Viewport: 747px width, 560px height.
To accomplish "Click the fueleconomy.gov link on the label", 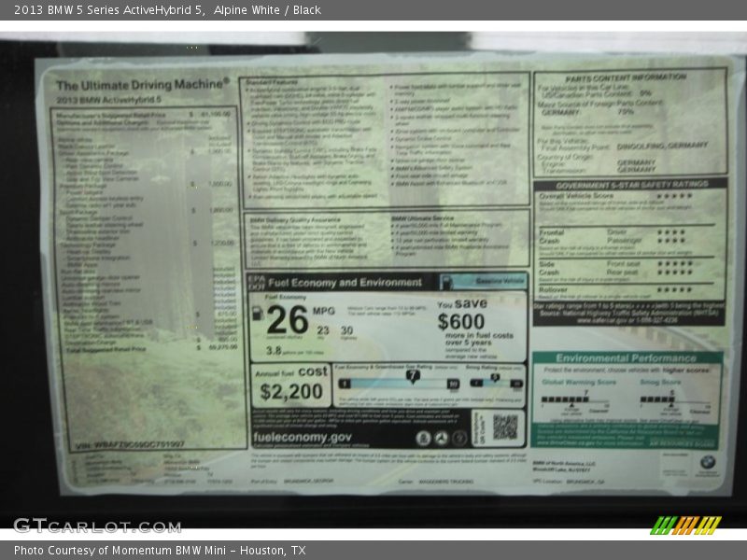I will (303, 437).
